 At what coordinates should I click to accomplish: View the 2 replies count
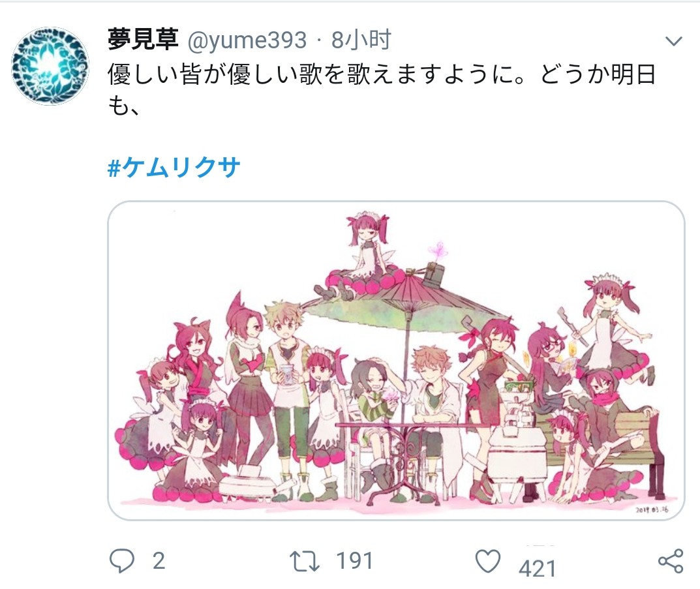(159, 561)
